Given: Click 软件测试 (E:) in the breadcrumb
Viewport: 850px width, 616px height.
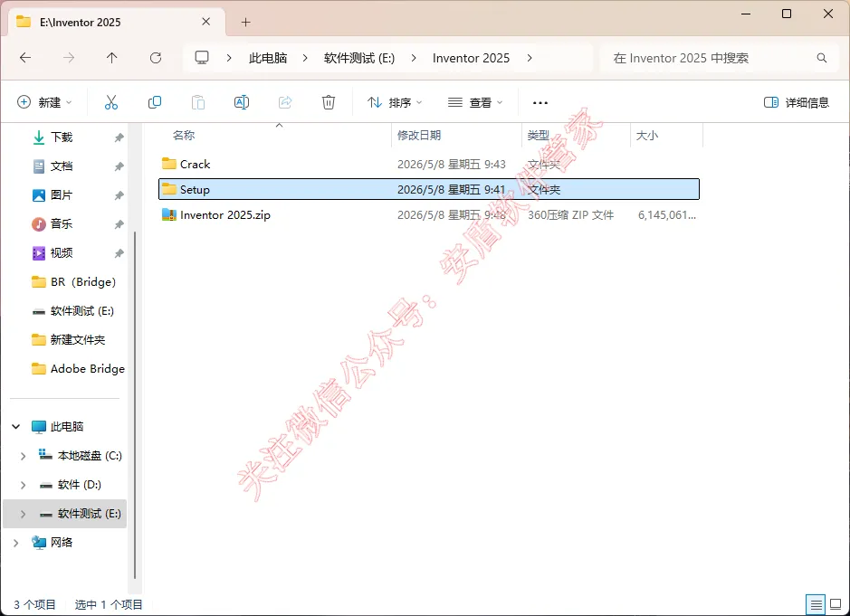Looking at the screenshot, I should click(x=358, y=58).
